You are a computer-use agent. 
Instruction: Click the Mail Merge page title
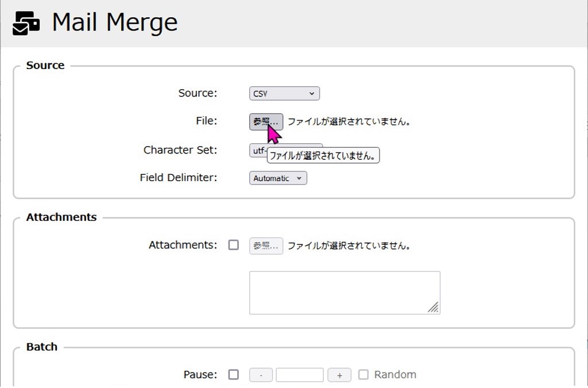coord(114,23)
